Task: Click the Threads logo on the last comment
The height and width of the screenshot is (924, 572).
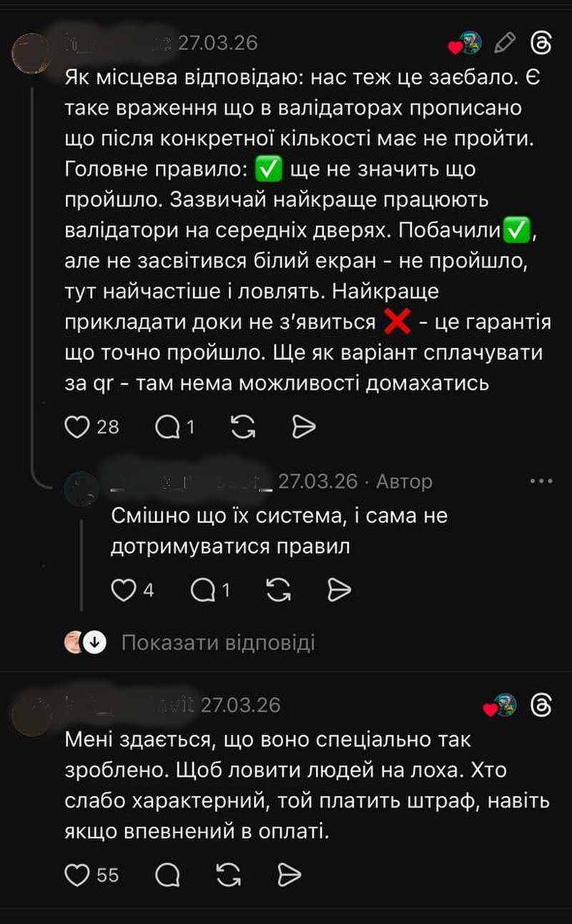Action: point(541,706)
